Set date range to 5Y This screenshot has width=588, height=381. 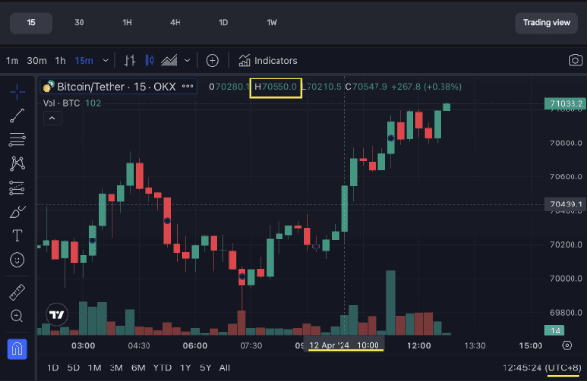point(205,367)
